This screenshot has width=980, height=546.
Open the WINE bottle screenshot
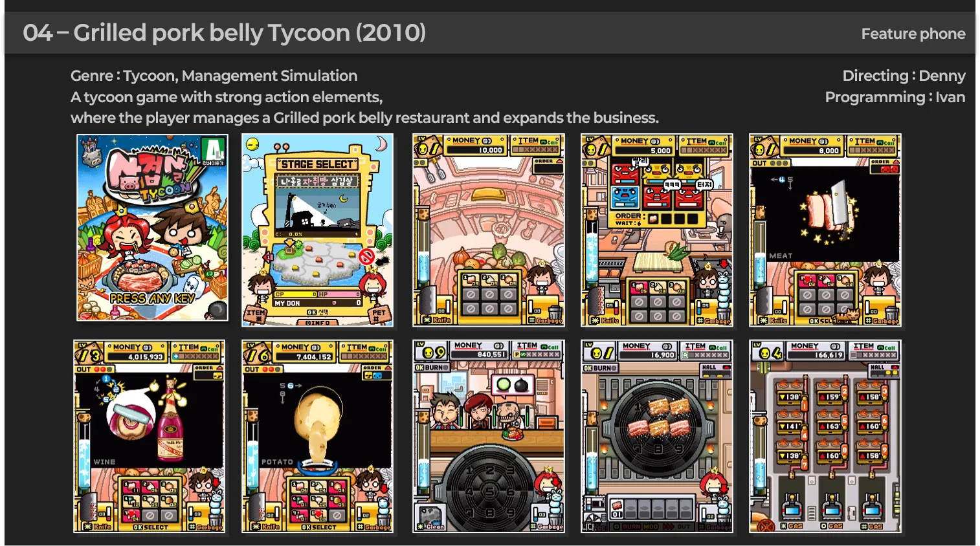click(150, 436)
